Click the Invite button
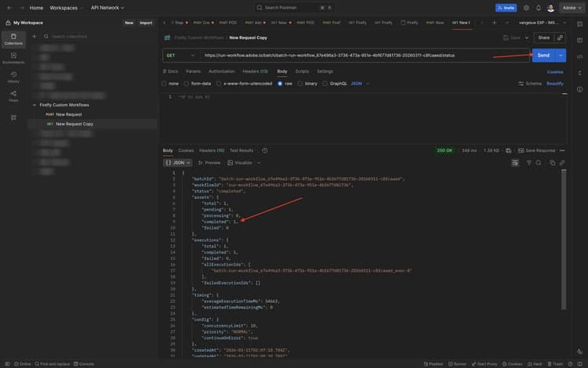The width and height of the screenshot is (588, 368). coord(506,8)
